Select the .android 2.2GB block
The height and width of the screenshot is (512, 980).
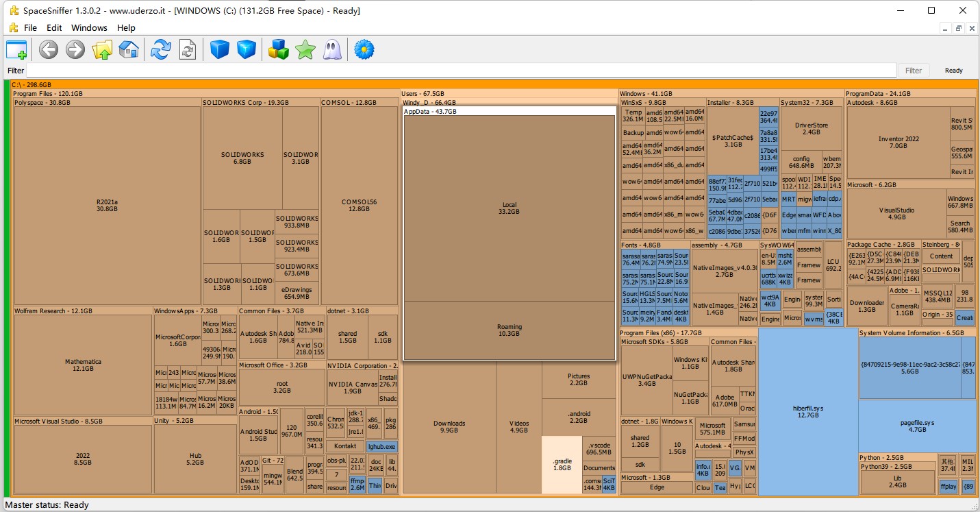coord(579,417)
